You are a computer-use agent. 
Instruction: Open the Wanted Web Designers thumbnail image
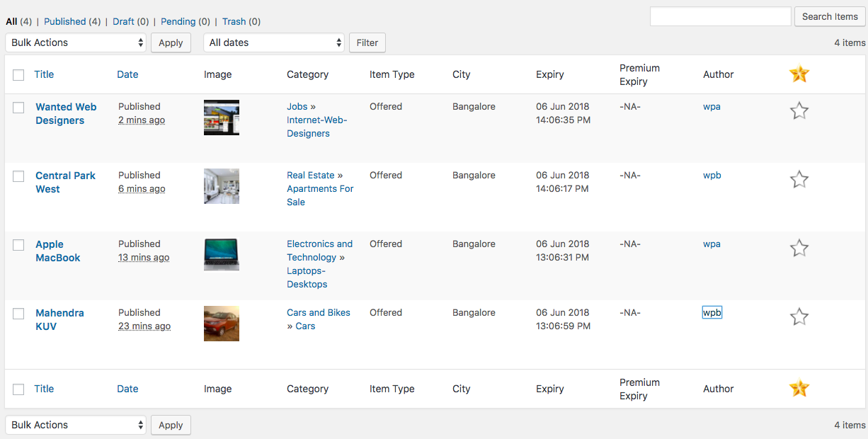tap(221, 118)
